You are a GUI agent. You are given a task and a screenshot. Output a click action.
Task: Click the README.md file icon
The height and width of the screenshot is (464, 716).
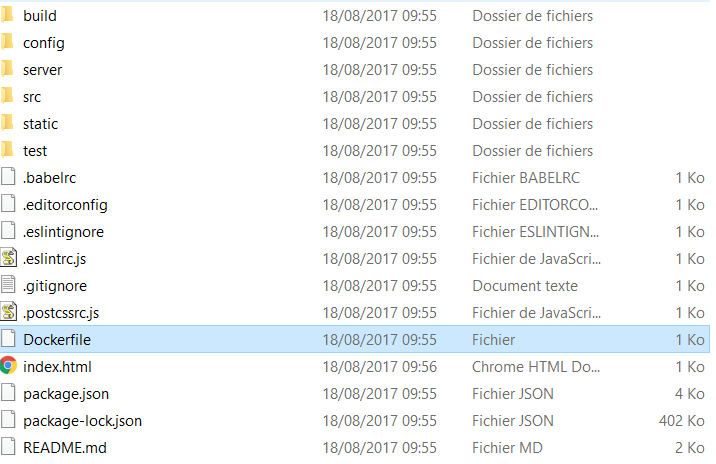pos(8,447)
